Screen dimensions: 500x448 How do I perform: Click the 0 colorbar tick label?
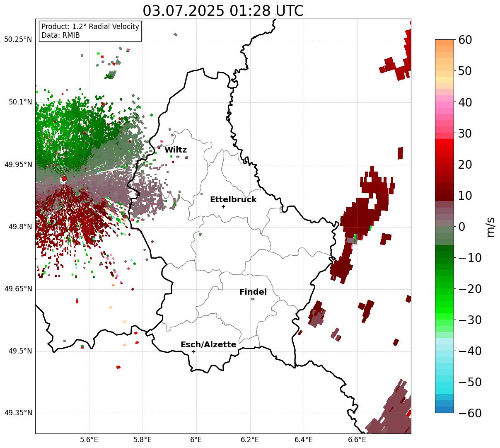tap(461, 227)
